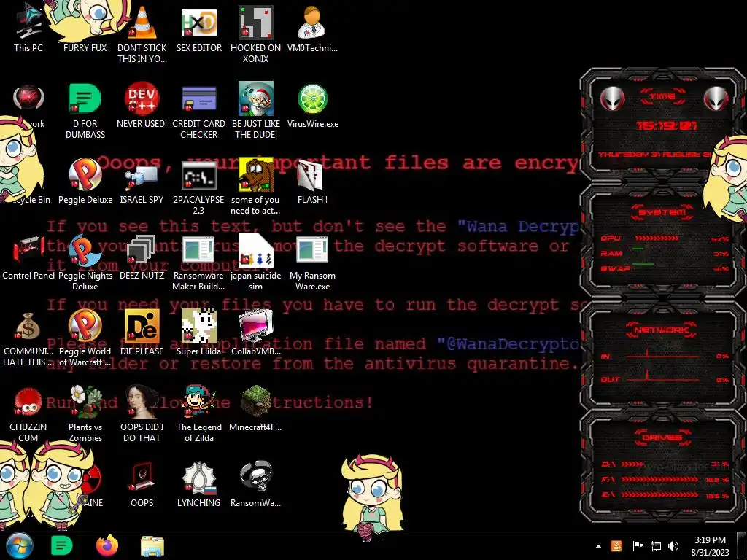Open the HxD hex editor shortcut
The height and width of the screenshot is (560, 747).
pos(199,28)
